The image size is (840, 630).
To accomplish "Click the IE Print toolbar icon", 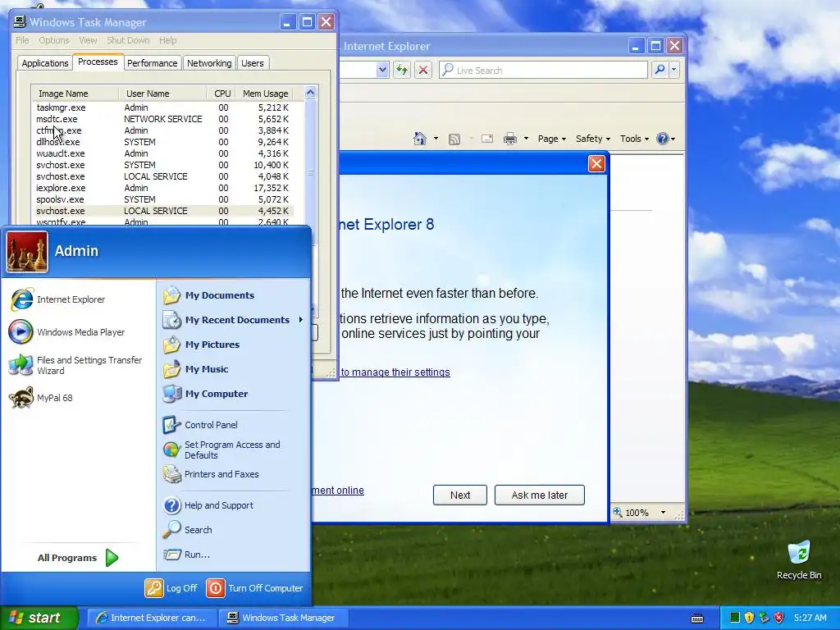I will tap(510, 139).
